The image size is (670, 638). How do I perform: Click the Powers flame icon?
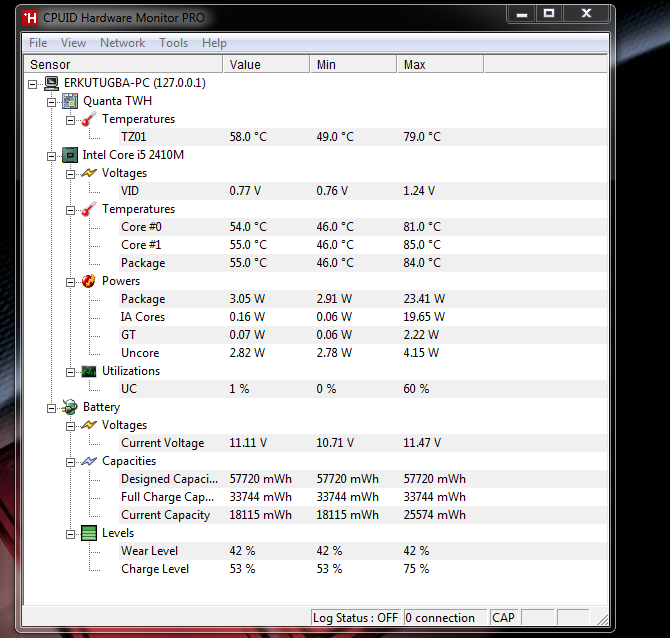tap(89, 281)
